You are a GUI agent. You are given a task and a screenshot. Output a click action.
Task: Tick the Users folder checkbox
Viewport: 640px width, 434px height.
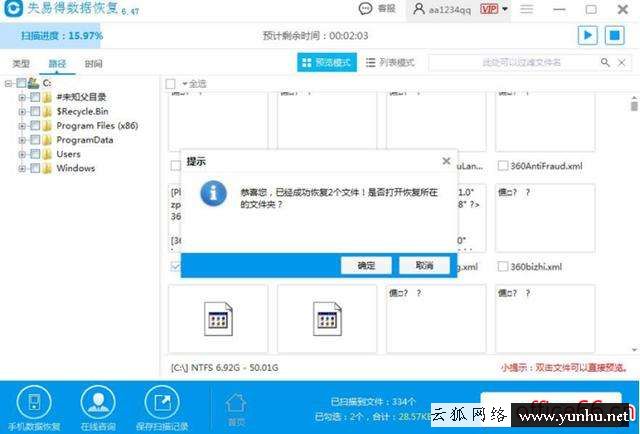tap(35, 154)
